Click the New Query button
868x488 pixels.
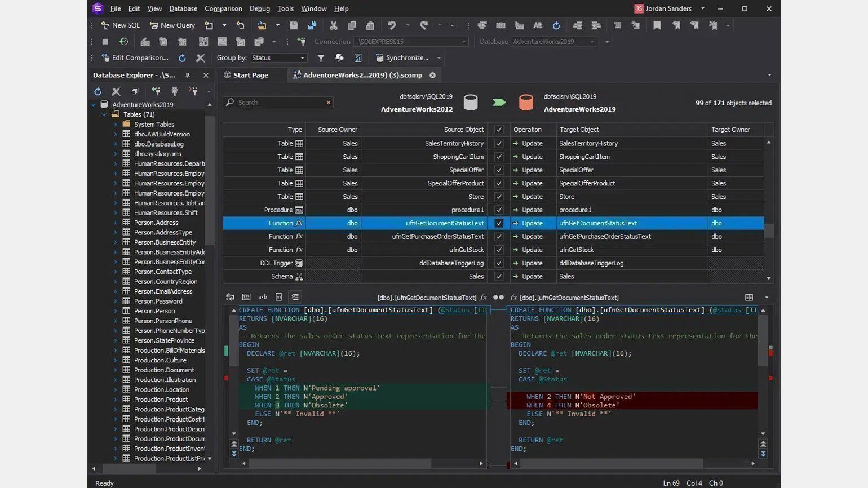click(172, 25)
